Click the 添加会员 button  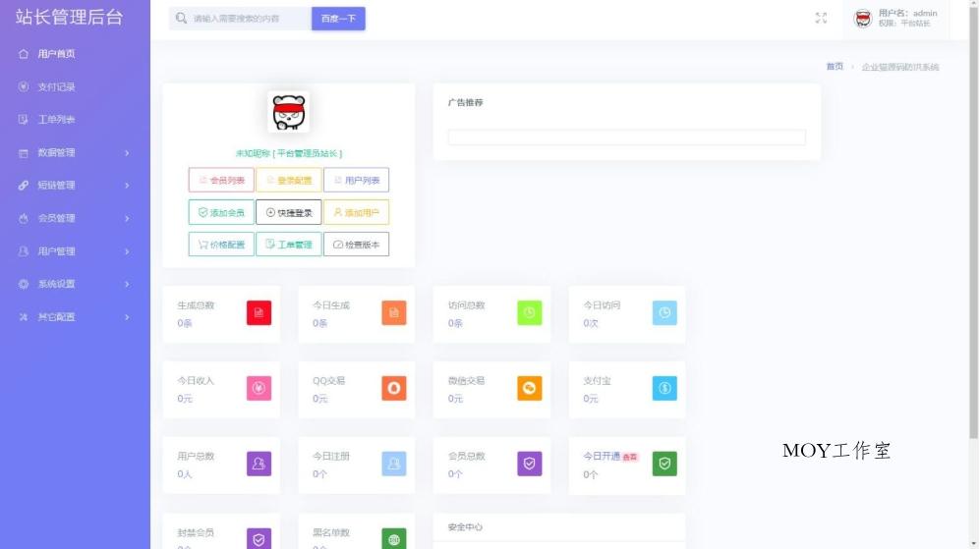click(221, 212)
